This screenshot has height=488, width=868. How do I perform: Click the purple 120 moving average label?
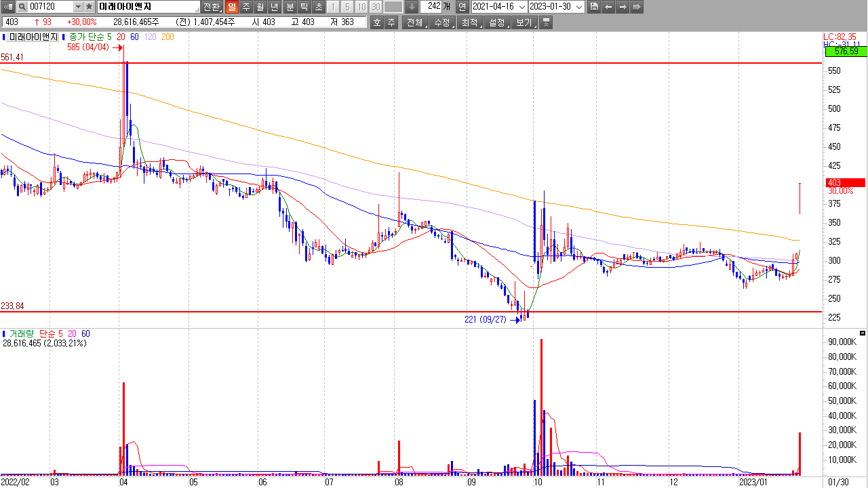pos(150,37)
